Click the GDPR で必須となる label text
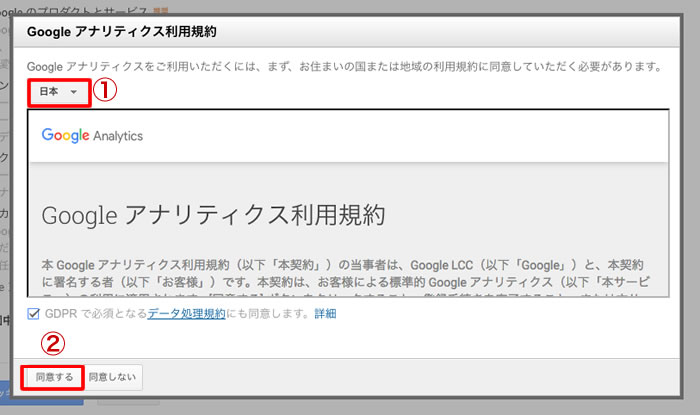 click(x=95, y=314)
